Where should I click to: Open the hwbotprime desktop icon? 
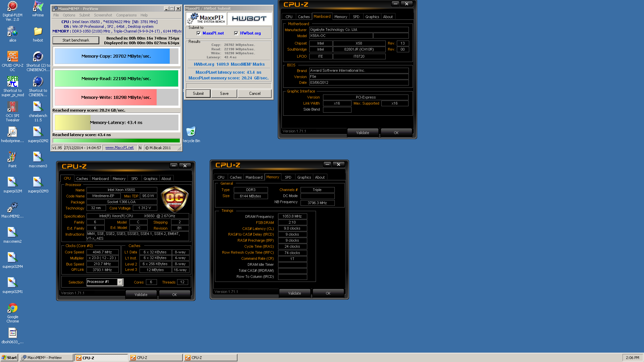tap(12, 134)
